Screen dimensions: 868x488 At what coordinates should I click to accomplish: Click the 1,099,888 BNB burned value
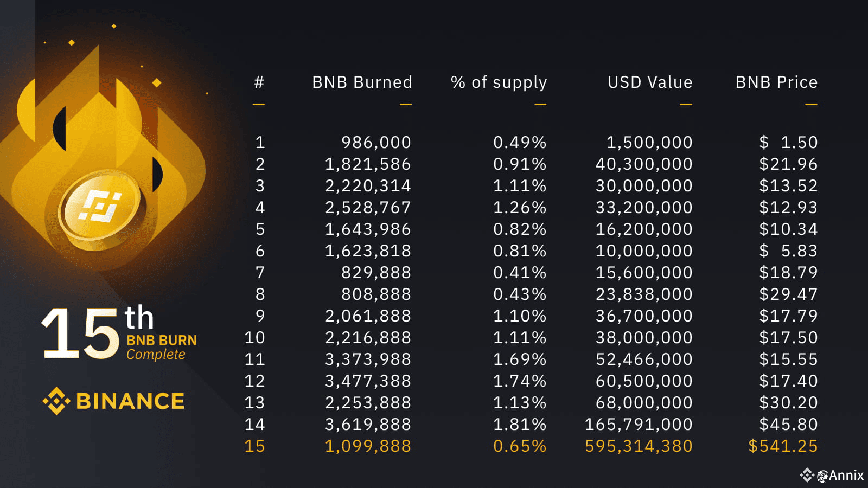point(368,446)
